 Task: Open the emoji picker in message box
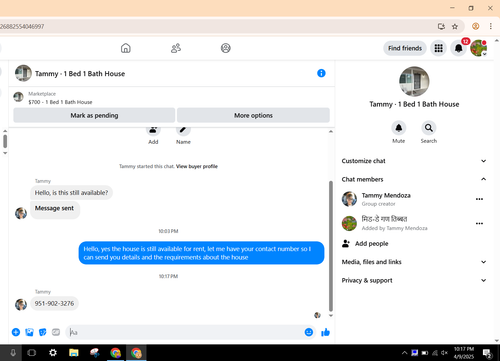pos(309,332)
